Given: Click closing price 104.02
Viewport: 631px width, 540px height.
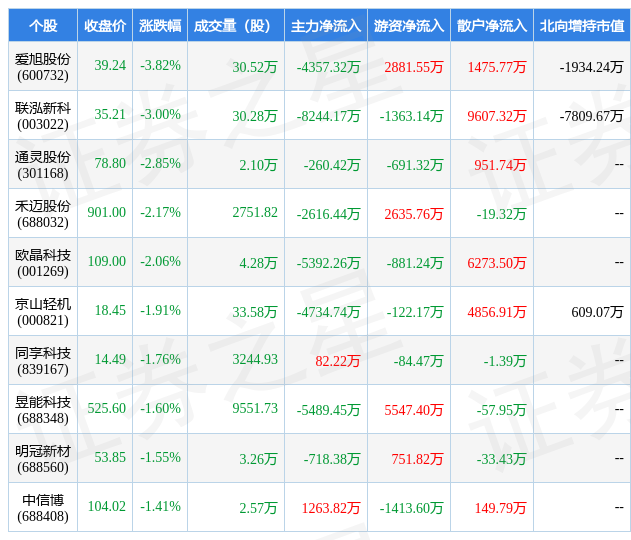Looking at the screenshot, I should pos(107,506).
